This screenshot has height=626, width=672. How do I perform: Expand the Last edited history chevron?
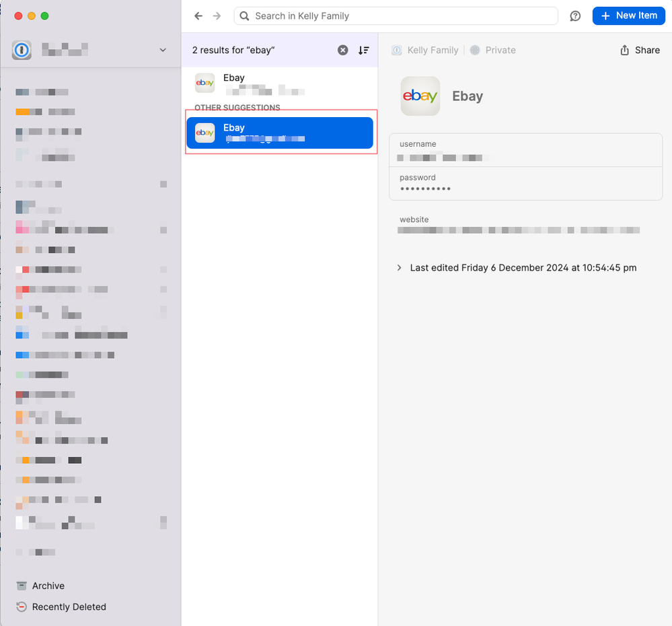399,267
